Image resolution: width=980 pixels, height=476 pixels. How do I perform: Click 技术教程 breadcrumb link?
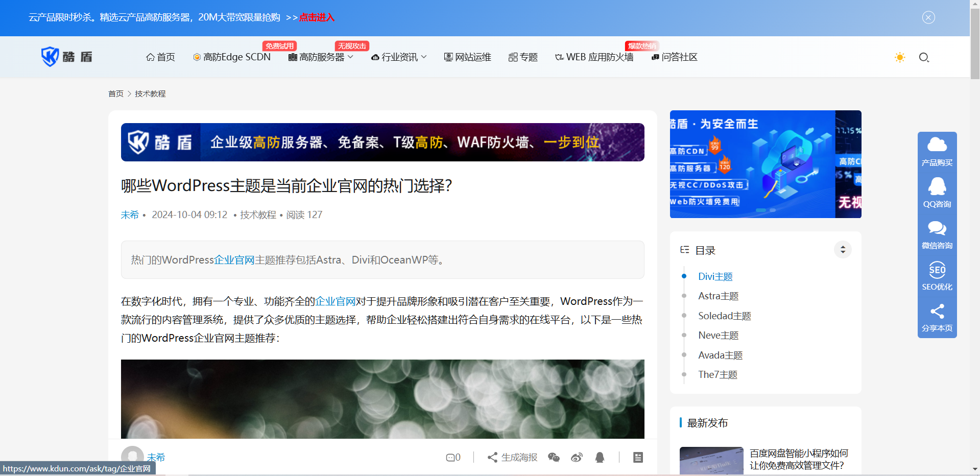[150, 94]
